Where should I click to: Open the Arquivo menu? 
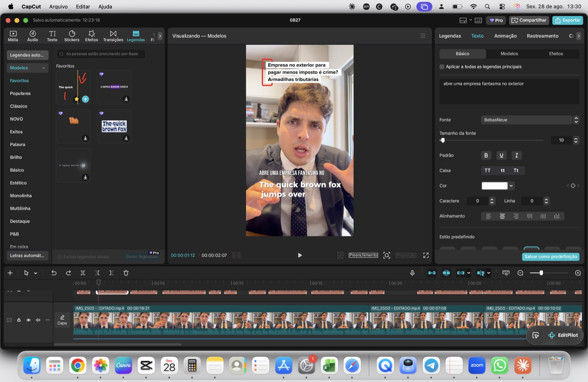pyautogui.click(x=58, y=7)
